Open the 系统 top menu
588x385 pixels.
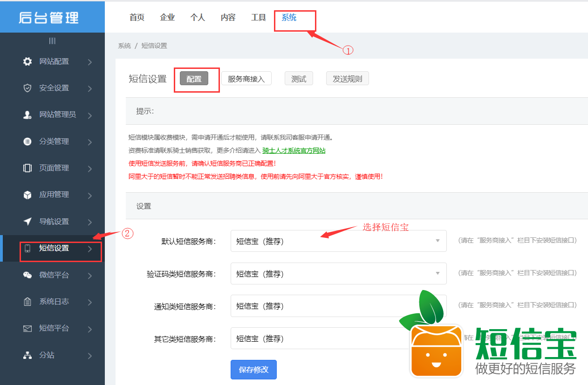pos(289,18)
